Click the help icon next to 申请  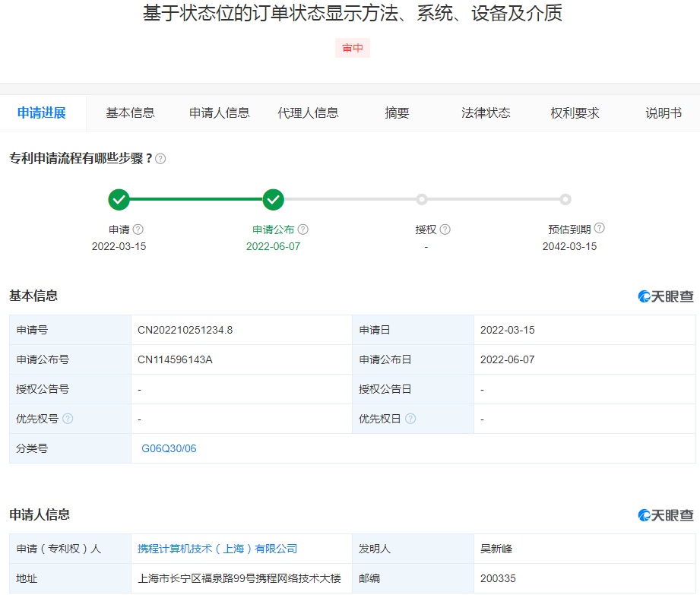point(138,229)
